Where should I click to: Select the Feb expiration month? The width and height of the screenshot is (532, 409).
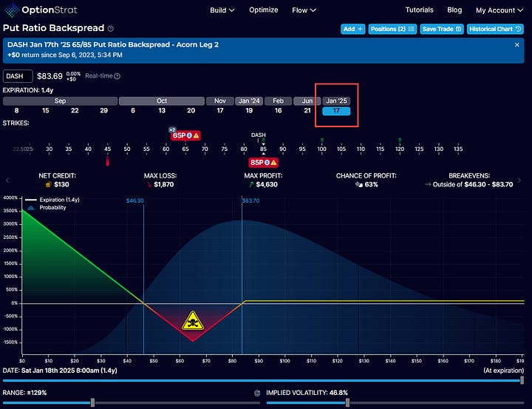click(x=279, y=101)
